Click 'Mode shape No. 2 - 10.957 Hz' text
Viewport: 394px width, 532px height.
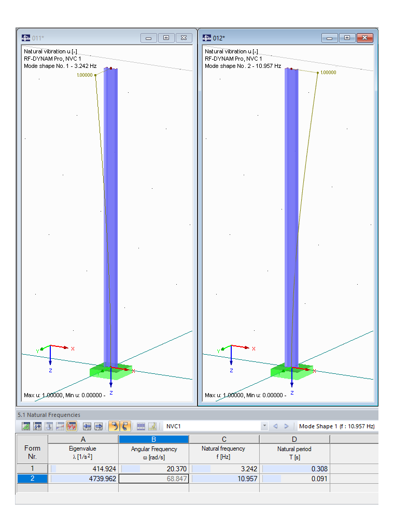coord(243,66)
